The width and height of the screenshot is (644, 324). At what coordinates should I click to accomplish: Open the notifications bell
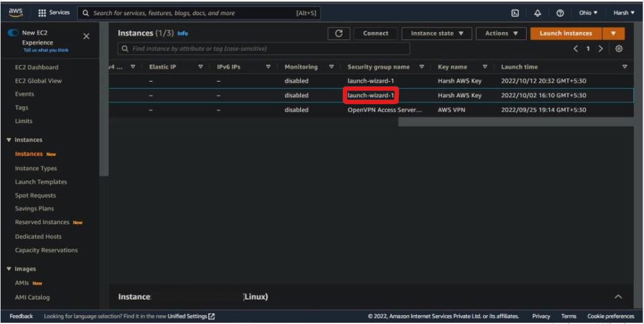[538, 13]
